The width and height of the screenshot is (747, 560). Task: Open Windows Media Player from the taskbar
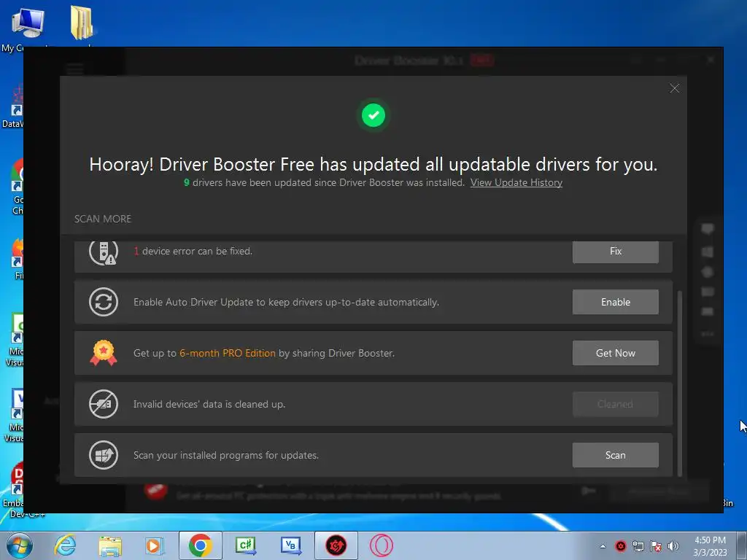pos(154,545)
